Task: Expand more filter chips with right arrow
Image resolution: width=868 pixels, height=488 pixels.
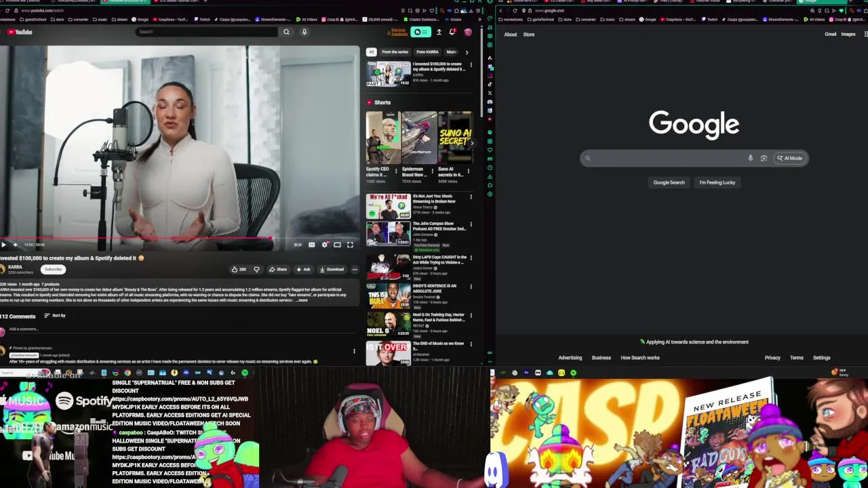Action: 467,52
